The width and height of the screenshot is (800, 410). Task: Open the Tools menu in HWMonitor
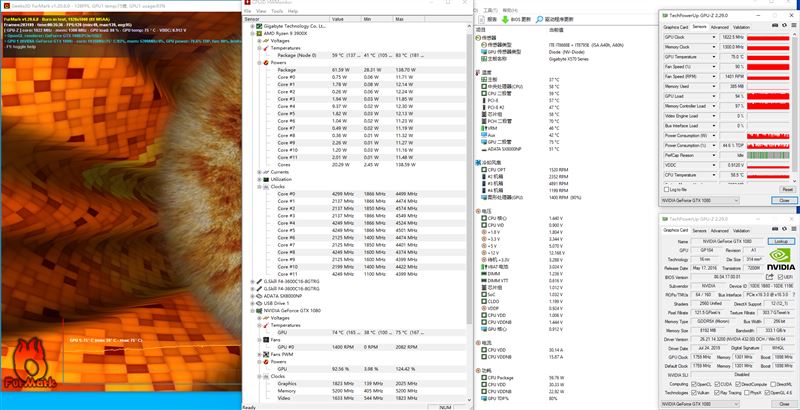pos(277,11)
